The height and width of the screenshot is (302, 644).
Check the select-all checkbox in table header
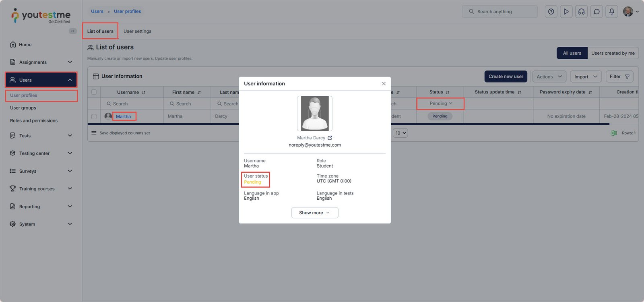pos(94,92)
